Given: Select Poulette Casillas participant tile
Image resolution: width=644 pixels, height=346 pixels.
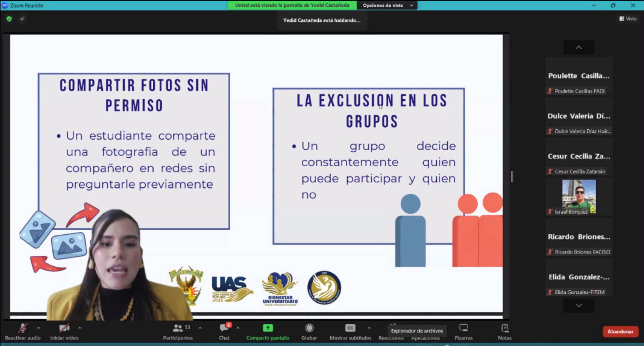Looking at the screenshot, I should coord(579,76).
